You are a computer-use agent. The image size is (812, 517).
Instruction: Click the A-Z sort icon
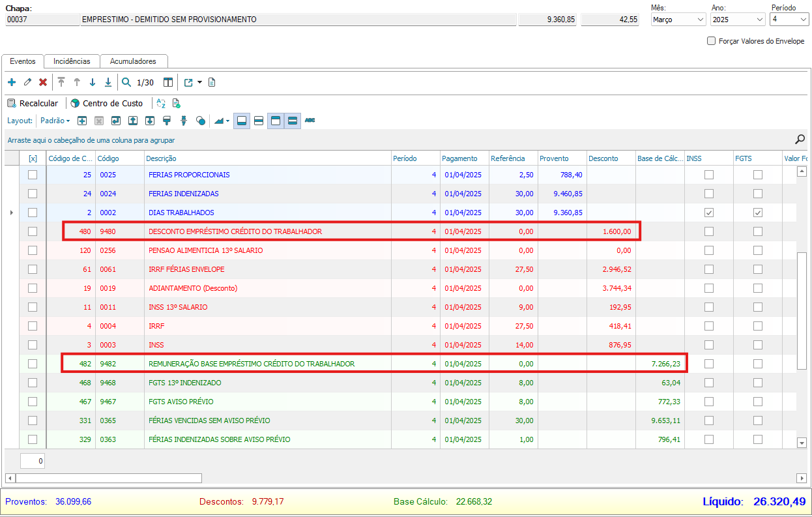point(161,103)
